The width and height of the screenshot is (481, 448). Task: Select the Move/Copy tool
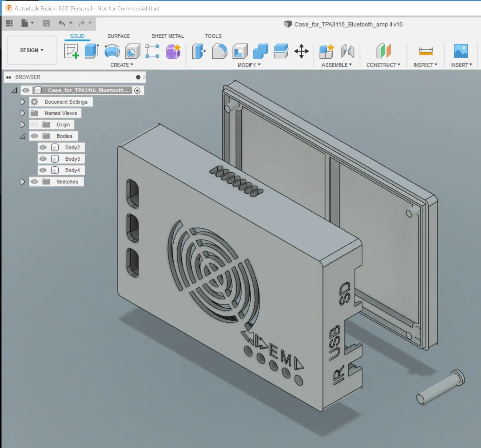coord(301,51)
